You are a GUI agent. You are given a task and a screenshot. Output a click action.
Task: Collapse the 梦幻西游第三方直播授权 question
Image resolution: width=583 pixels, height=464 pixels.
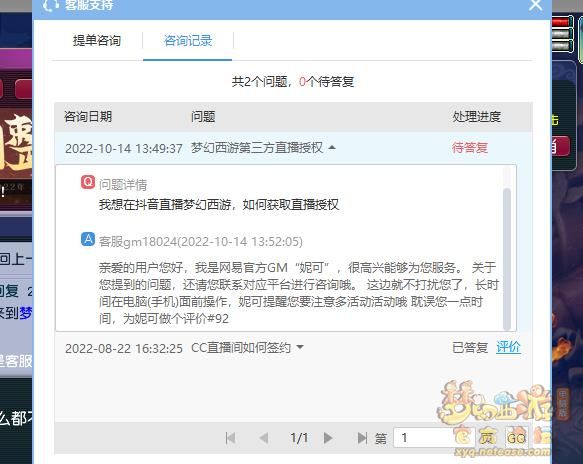pyautogui.click(x=332, y=148)
